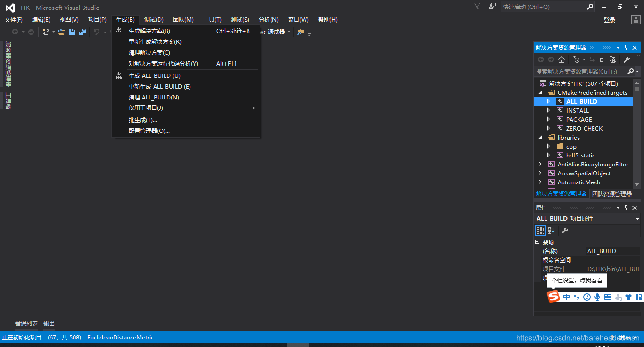
Task: Open Solution Explorer window position dropdown arrow
Action: pyautogui.click(x=618, y=48)
